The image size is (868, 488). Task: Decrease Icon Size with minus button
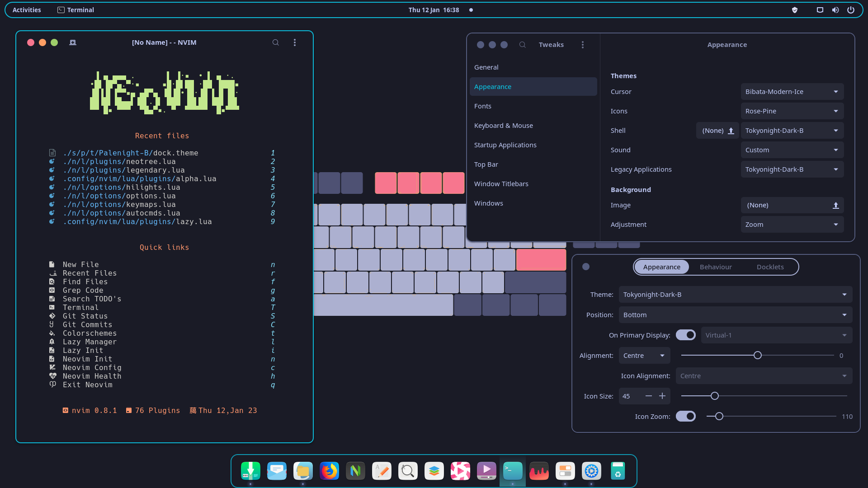click(649, 396)
